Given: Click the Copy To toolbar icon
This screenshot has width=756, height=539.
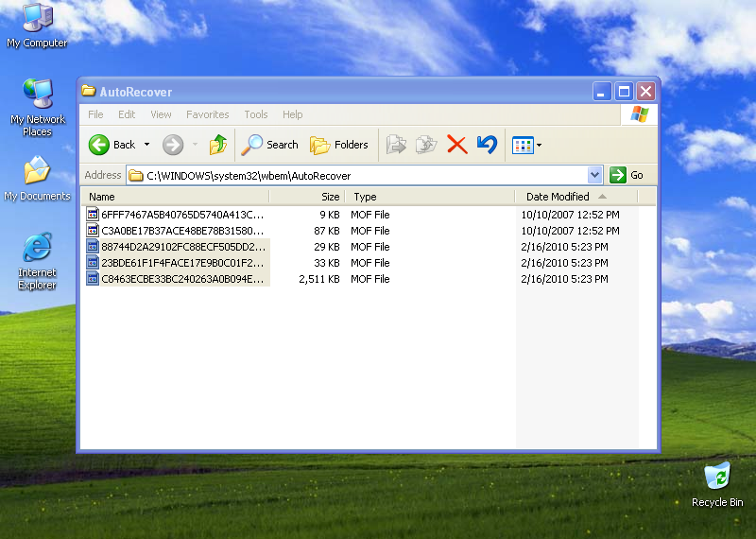Looking at the screenshot, I should tap(426, 145).
